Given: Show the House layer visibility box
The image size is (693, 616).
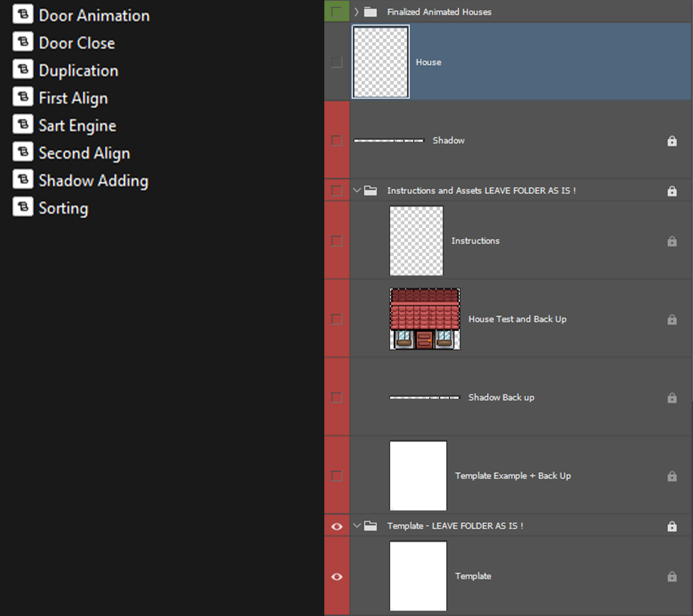Looking at the screenshot, I should [337, 62].
